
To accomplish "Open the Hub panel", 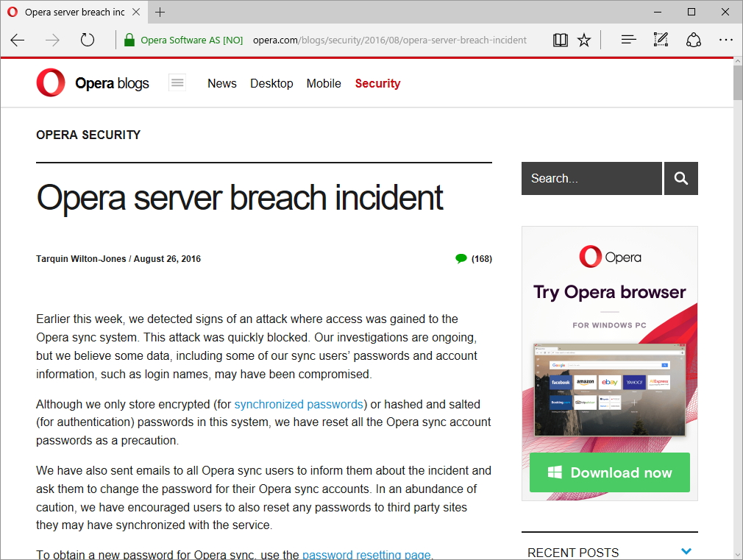I will click(628, 40).
